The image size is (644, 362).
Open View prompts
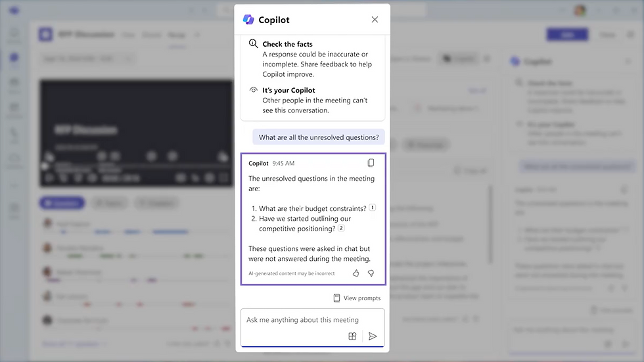(x=357, y=298)
